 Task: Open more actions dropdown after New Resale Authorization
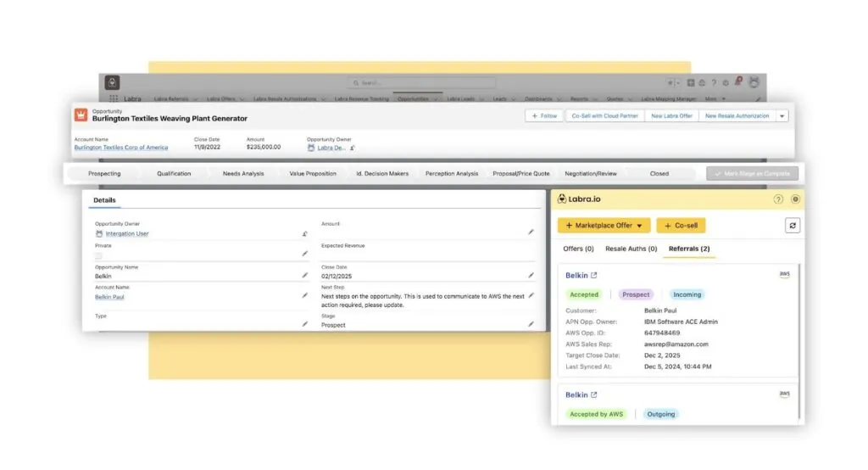pyautogui.click(x=782, y=116)
